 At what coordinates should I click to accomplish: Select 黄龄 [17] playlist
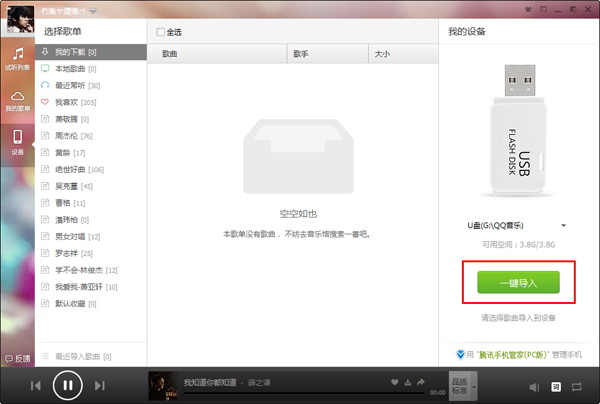(91, 153)
